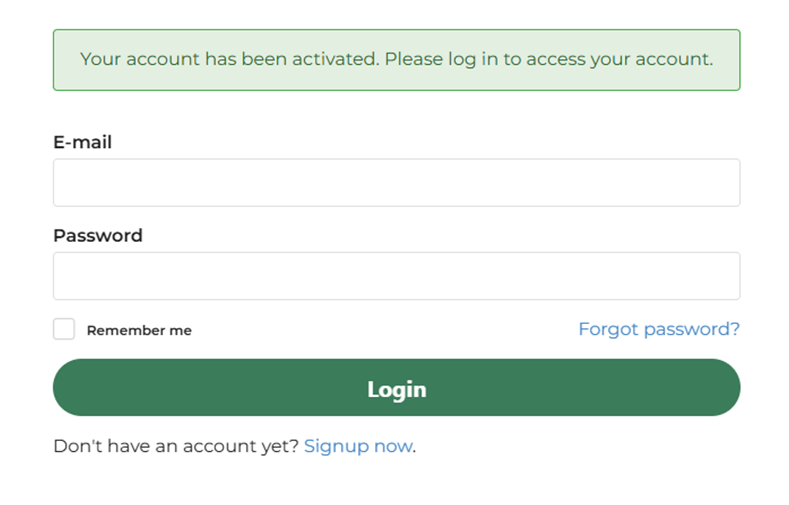Place cursor in the E-mail text box
This screenshot has height=505, width=789.
[x=396, y=183]
